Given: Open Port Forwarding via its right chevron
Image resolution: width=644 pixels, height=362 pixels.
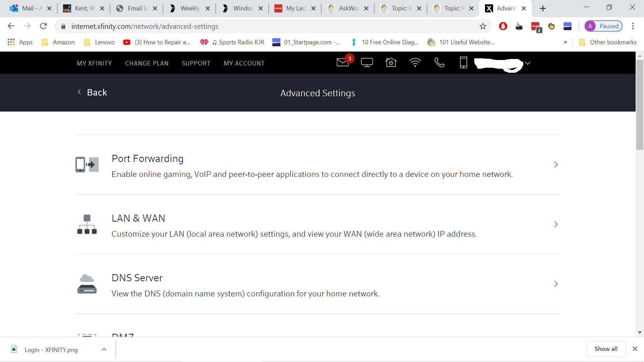Looking at the screenshot, I should point(556,165).
